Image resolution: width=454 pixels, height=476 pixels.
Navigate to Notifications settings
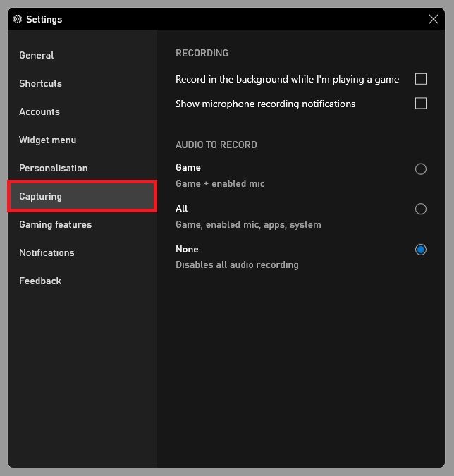[47, 252]
